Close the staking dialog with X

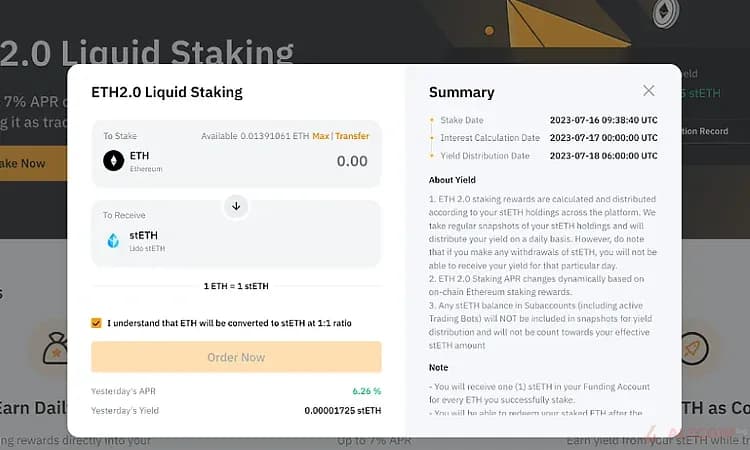(x=649, y=90)
